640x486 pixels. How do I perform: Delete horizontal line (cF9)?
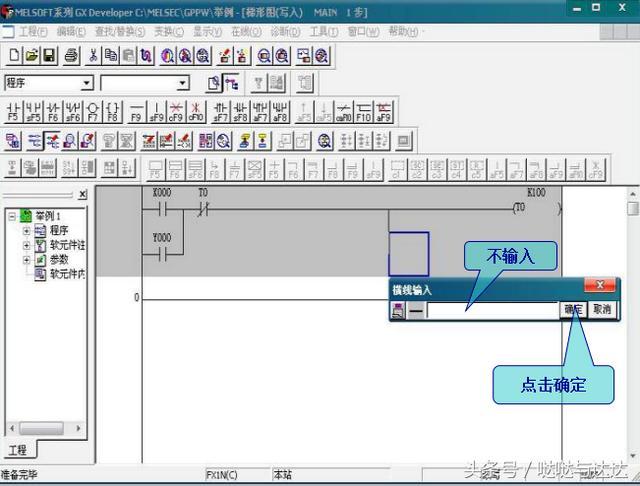176,112
